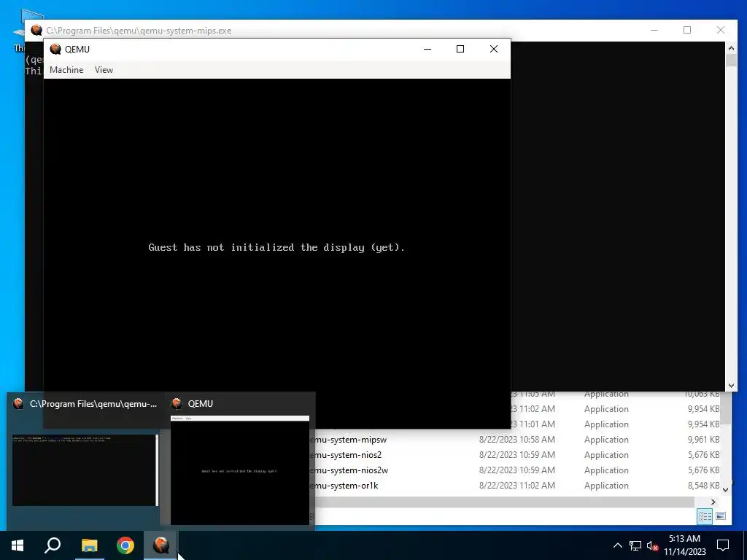Click the console scrollbar down arrow
This screenshot has height=560, width=747.
tap(731, 386)
